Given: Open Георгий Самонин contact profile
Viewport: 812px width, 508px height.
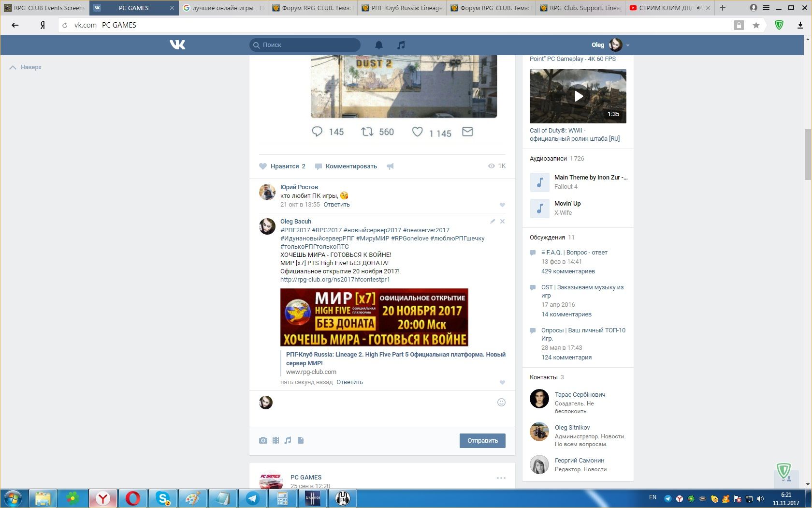Looking at the screenshot, I should (x=580, y=461).
